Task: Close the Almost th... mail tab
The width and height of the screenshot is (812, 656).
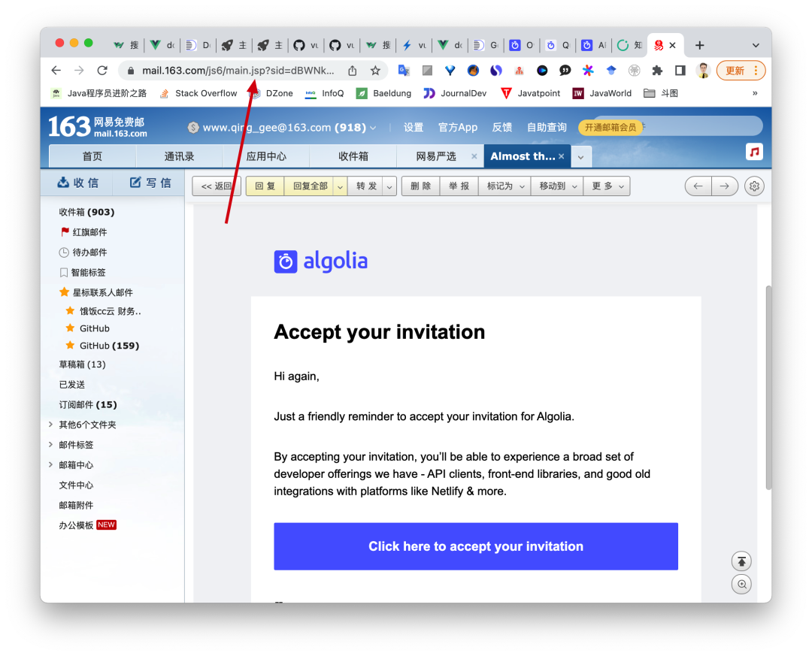Action: (x=562, y=156)
